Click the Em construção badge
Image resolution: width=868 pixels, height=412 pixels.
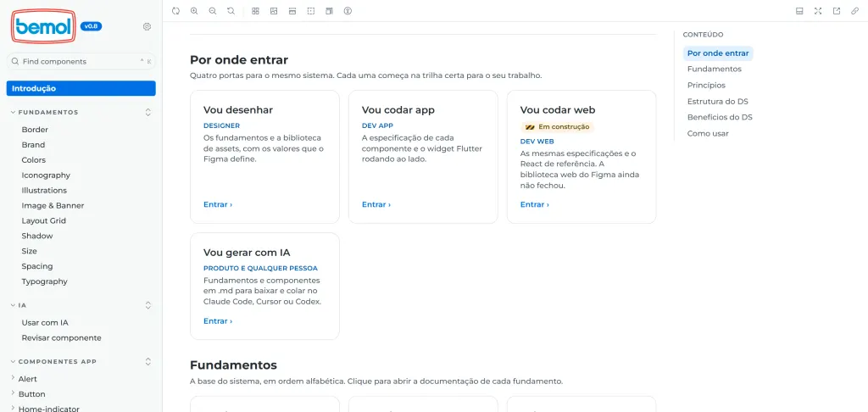point(557,127)
